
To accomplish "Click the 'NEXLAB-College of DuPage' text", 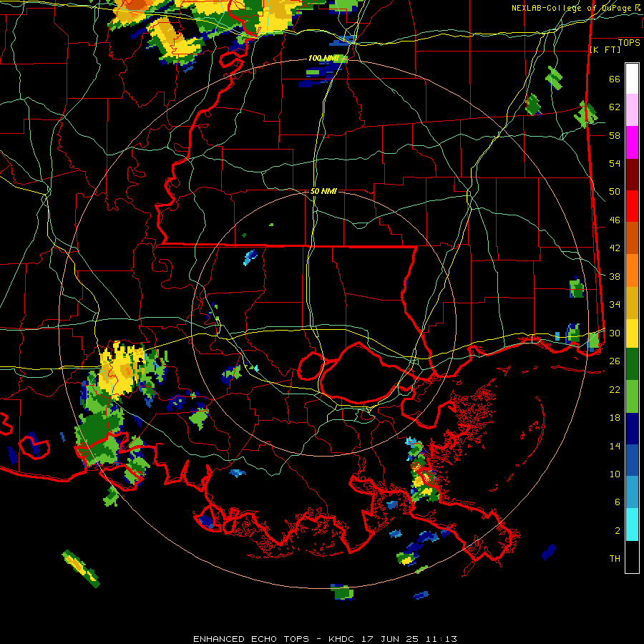I will click(x=573, y=8).
